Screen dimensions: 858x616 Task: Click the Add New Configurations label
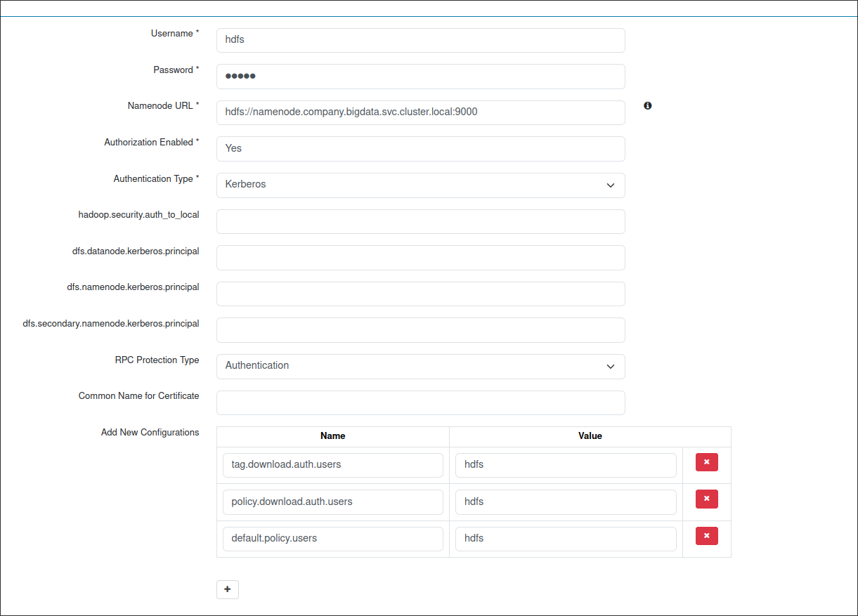tap(150, 432)
